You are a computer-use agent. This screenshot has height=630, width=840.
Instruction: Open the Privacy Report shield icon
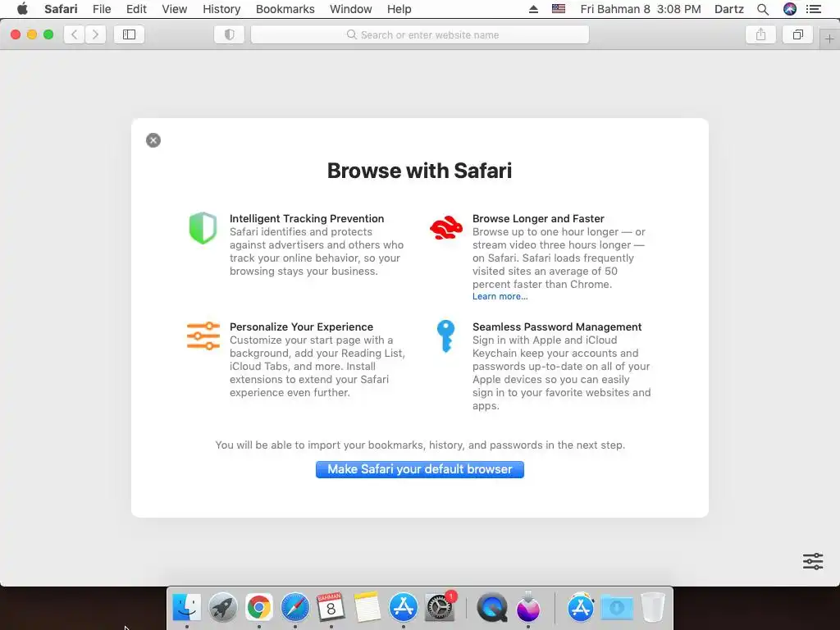(x=230, y=34)
